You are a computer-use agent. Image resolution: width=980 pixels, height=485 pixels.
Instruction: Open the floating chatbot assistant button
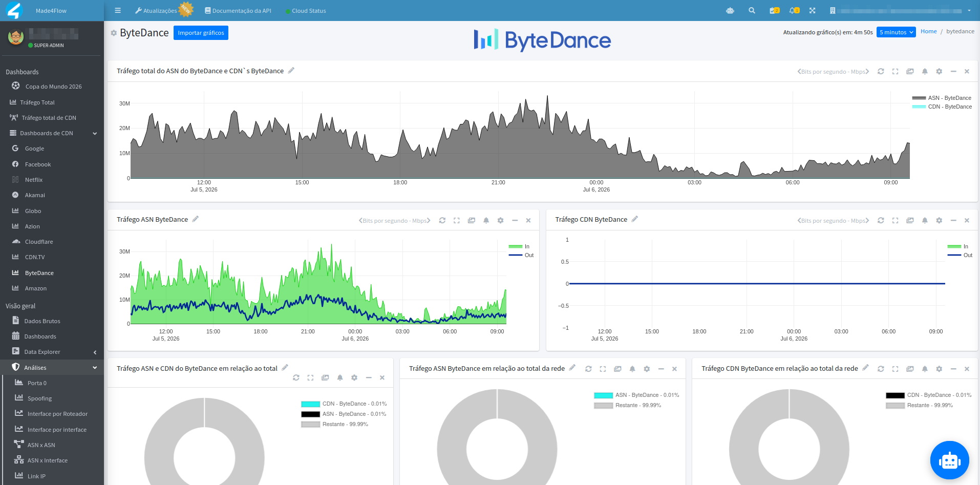949,460
